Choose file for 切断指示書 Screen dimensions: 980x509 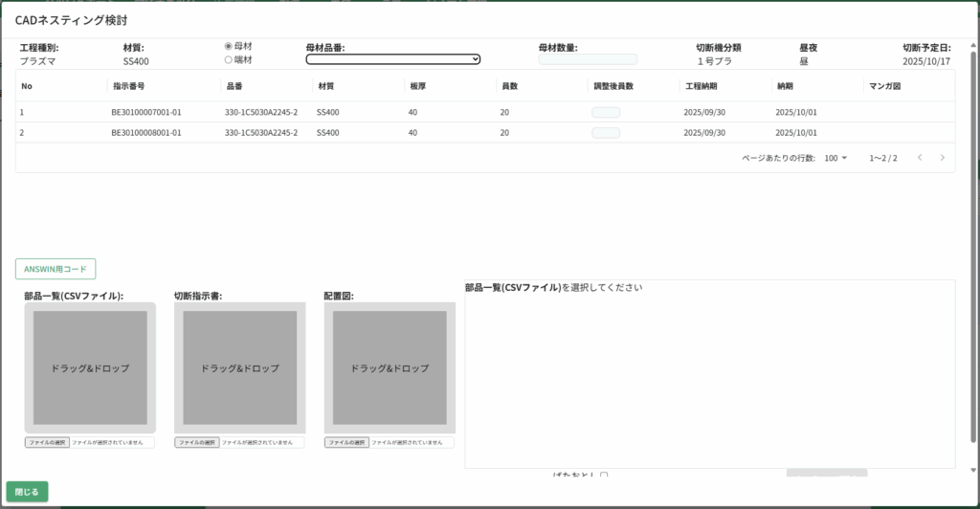pos(197,443)
